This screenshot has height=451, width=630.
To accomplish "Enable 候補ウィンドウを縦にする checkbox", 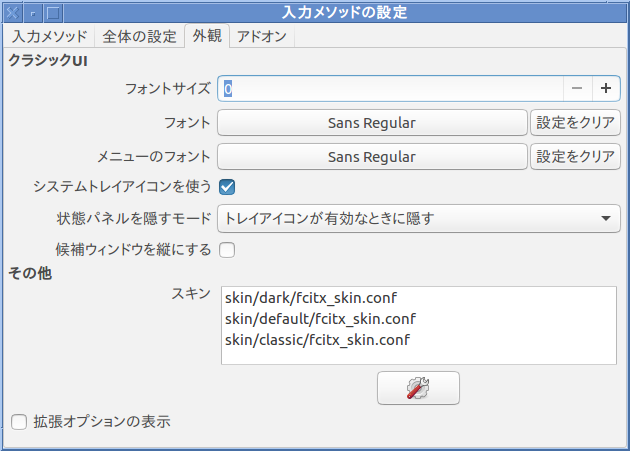I will (x=227, y=250).
